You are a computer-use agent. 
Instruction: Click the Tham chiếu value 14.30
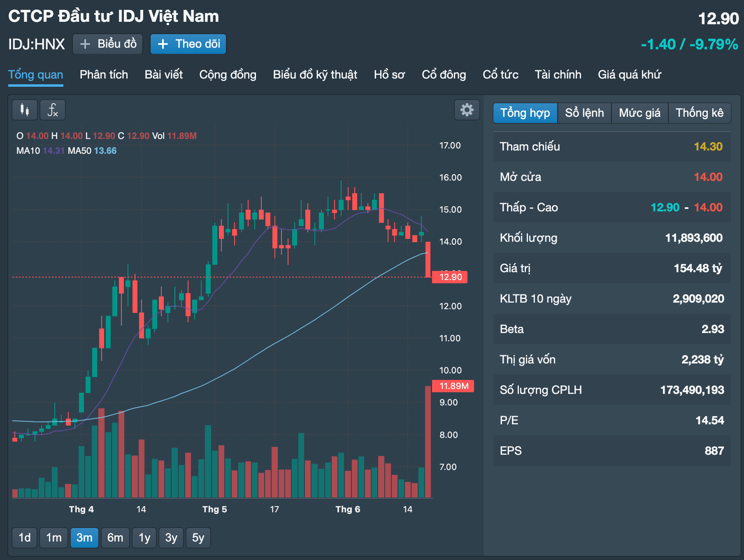708,147
